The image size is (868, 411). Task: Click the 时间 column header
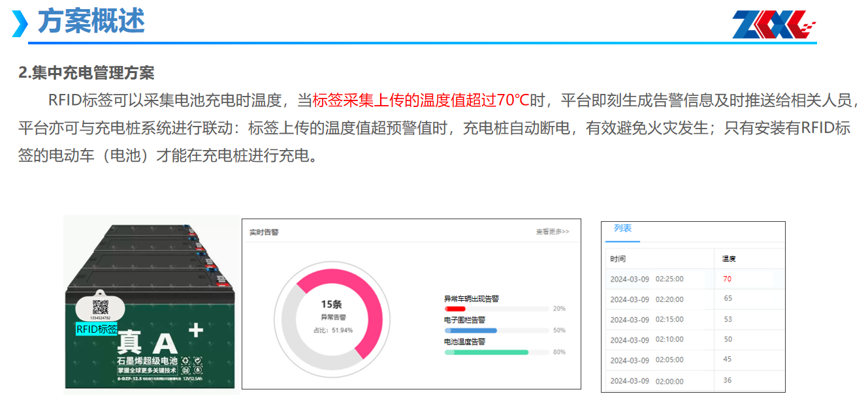click(618, 259)
